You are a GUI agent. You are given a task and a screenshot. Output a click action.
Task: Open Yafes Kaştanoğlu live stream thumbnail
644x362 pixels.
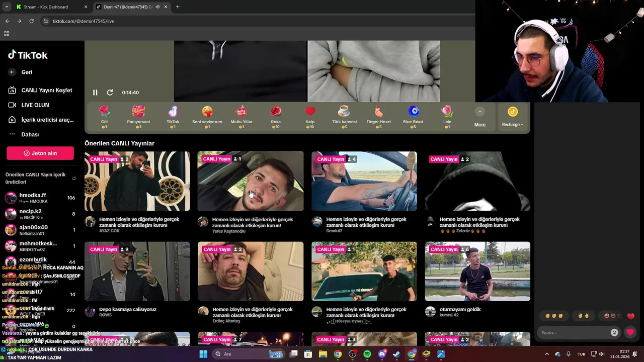point(251,181)
